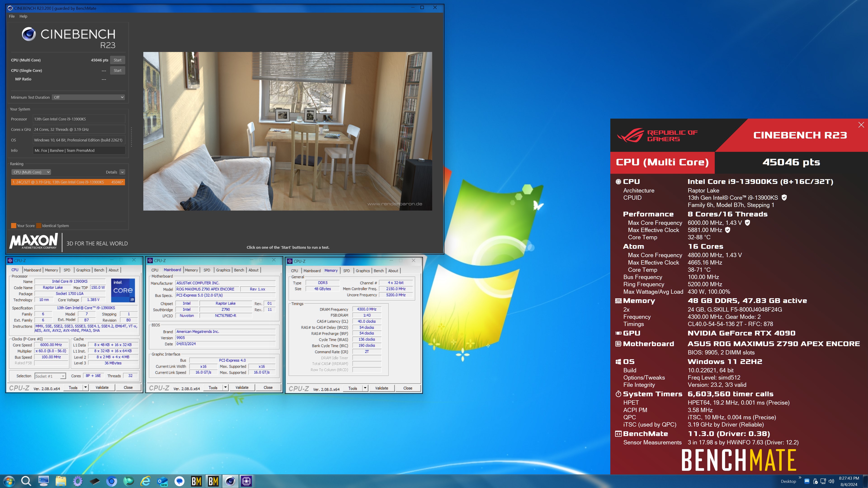
Task: Start the CPU (Single Core) test
Action: click(x=117, y=70)
